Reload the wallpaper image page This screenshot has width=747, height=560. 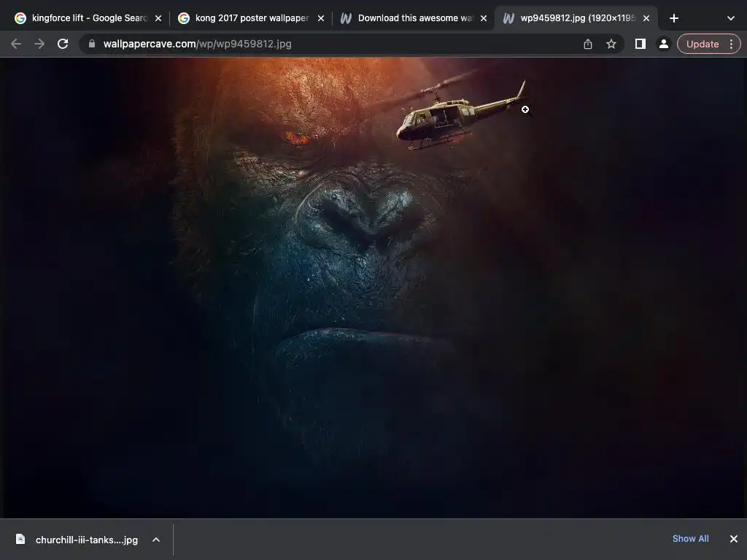[x=63, y=44]
